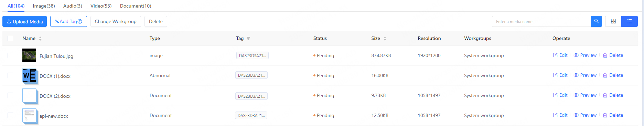Image resolution: width=644 pixels, height=126 pixels.
Task: Click the help icon on Add Tag
Action: pos(80,21)
